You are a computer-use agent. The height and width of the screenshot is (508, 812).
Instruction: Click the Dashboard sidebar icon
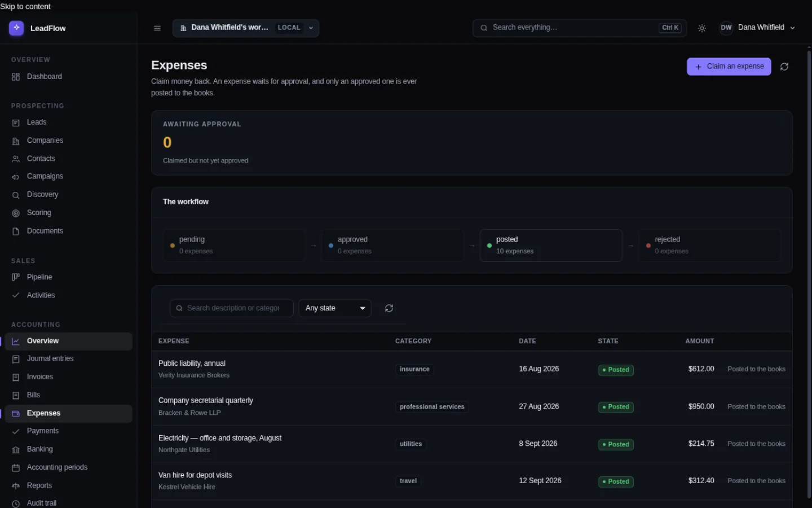click(16, 77)
